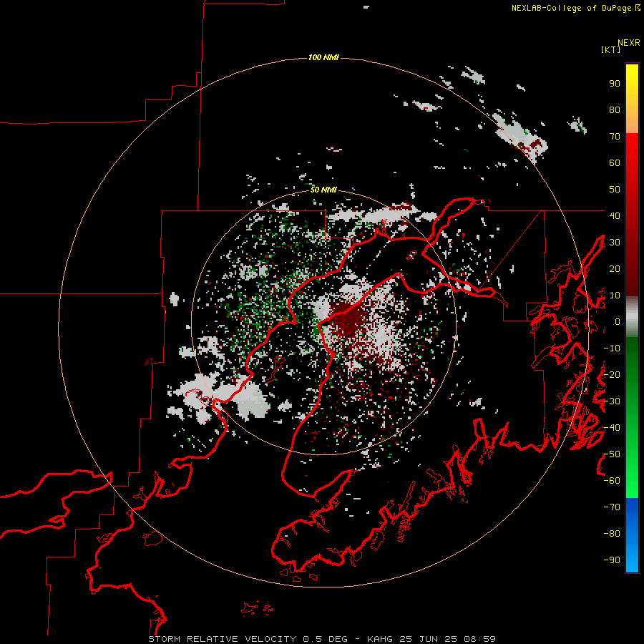Click the 70 value on velocity scale
This screenshot has height=644, width=644.
(x=615, y=137)
